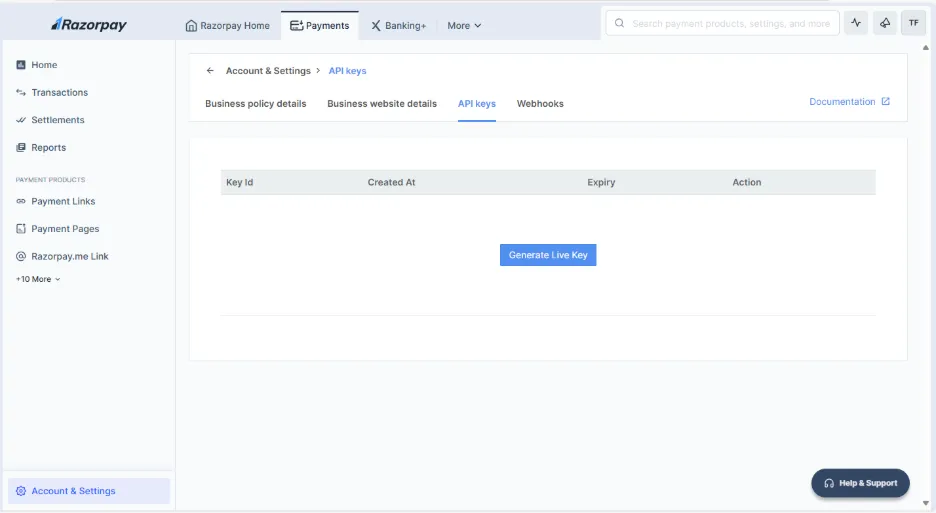Open the announcements megaphone icon
This screenshot has width=936, height=513.
pyautogui.click(x=885, y=23)
